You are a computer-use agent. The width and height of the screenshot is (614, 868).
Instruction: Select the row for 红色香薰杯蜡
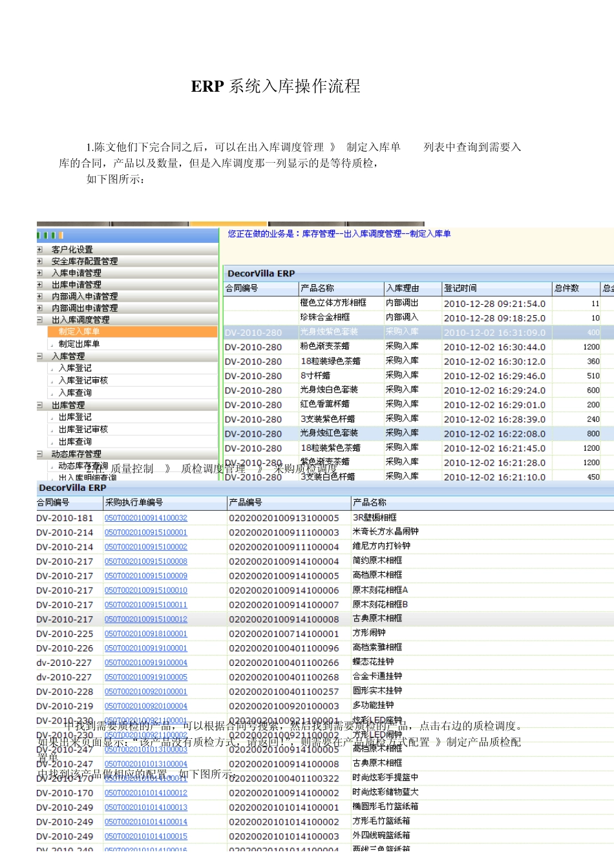click(x=419, y=404)
